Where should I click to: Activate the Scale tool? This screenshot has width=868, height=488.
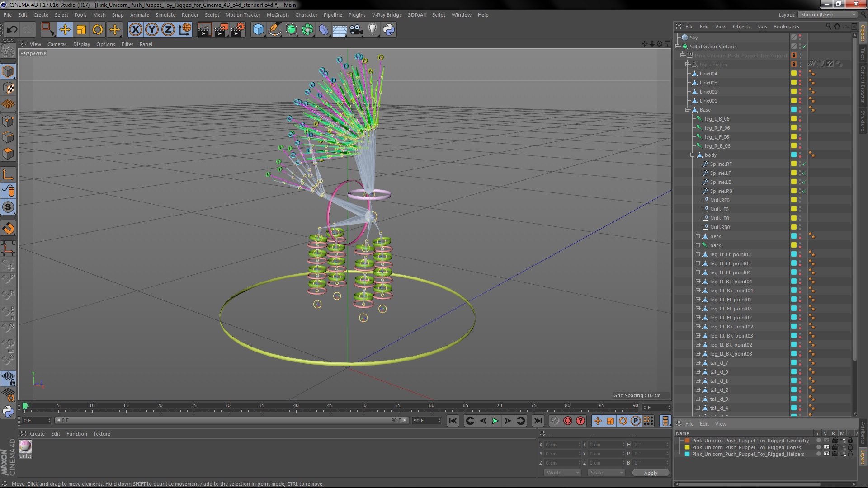pyautogui.click(x=81, y=30)
